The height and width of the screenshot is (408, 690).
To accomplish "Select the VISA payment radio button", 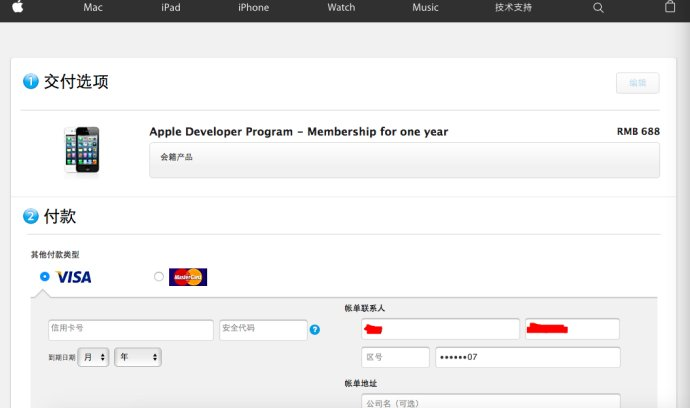I will (44, 276).
